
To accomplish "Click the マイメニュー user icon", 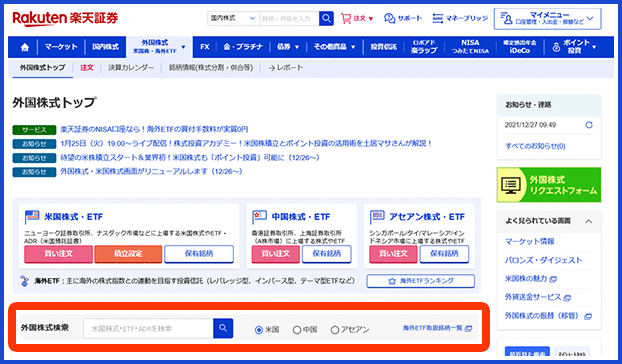I will 507,18.
